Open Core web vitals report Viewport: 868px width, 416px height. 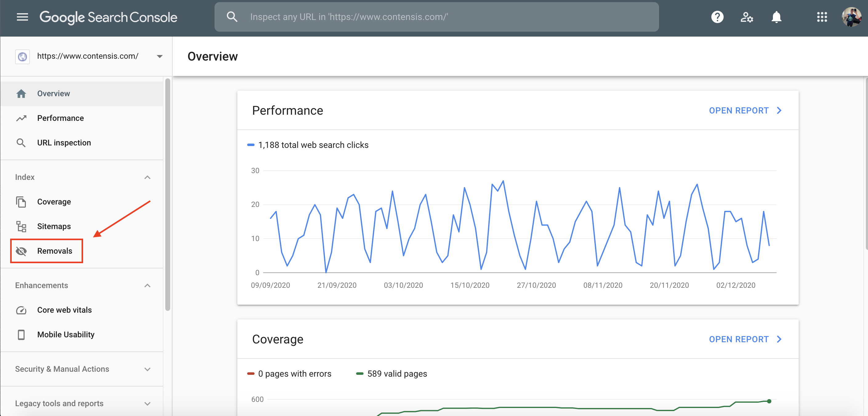[x=82, y=310]
